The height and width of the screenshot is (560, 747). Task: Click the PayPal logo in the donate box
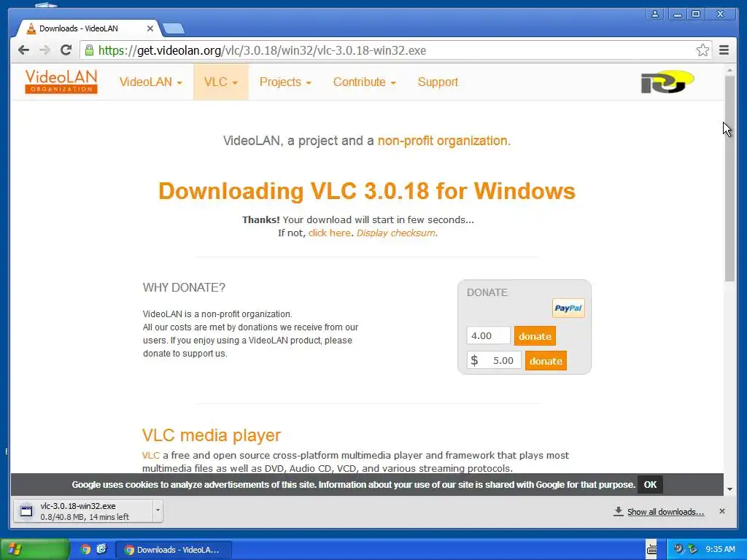(x=568, y=308)
